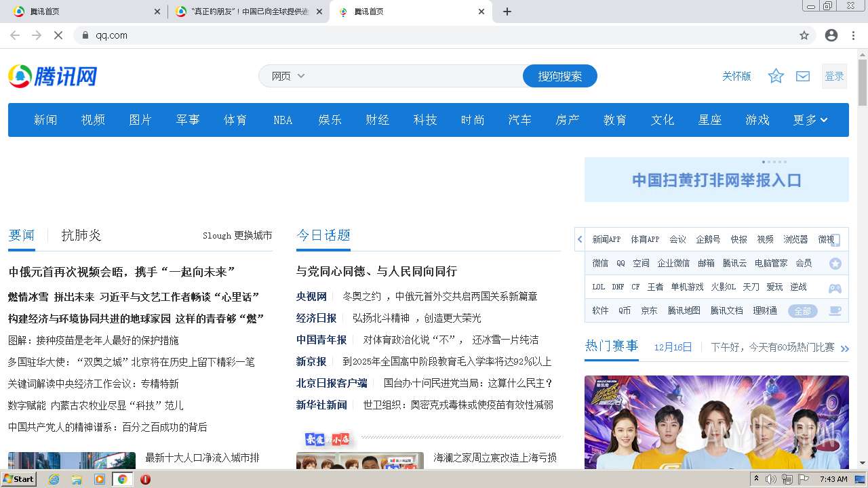The width and height of the screenshot is (868, 488).
Task: Click the volume icon in system tray
Action: point(771,479)
